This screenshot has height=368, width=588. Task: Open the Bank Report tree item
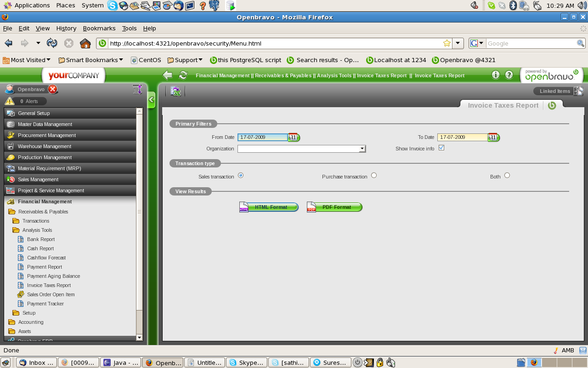[41, 239]
